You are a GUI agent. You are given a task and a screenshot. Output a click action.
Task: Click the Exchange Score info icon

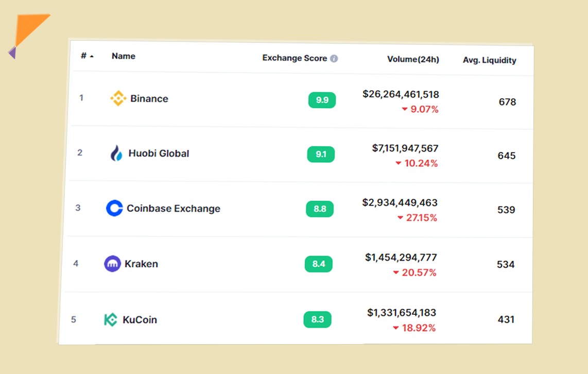334,59
